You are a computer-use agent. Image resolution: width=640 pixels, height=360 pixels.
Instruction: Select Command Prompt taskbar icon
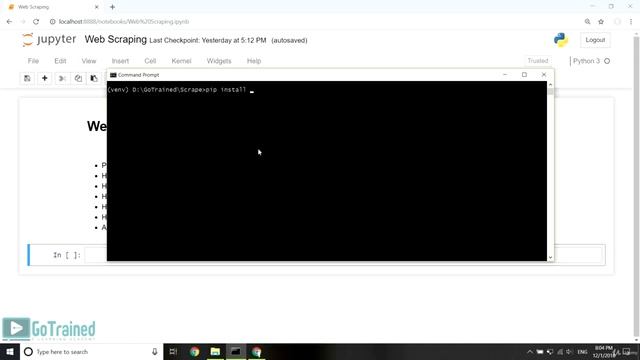pyautogui.click(x=236, y=351)
